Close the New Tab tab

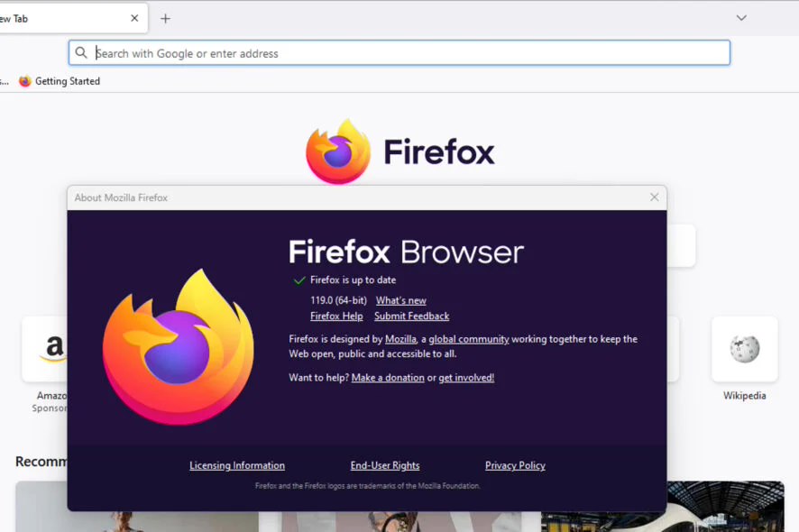tap(134, 18)
